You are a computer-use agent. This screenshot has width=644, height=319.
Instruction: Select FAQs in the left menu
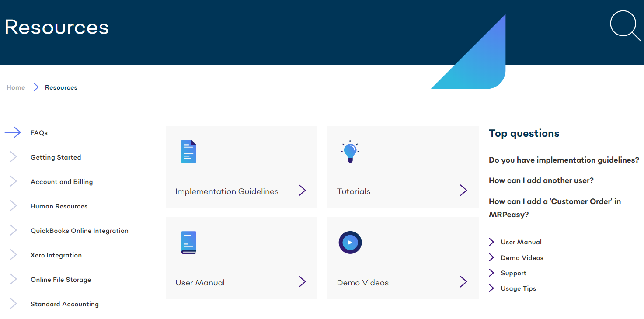tap(39, 133)
